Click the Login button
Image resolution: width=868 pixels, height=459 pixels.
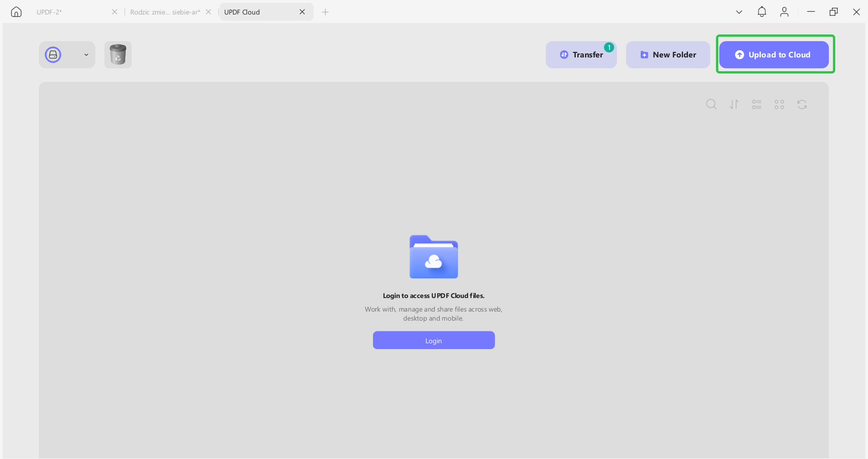(434, 340)
